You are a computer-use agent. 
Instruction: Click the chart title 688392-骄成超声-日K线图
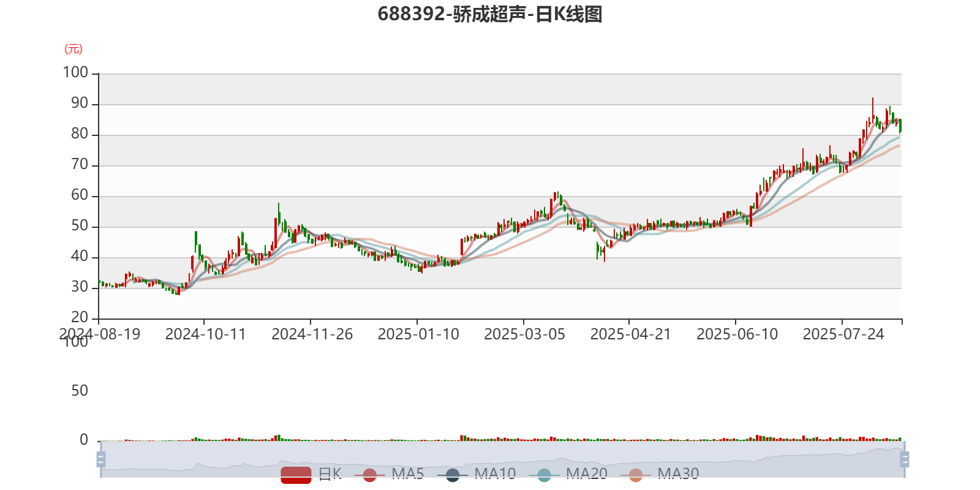[490, 14]
